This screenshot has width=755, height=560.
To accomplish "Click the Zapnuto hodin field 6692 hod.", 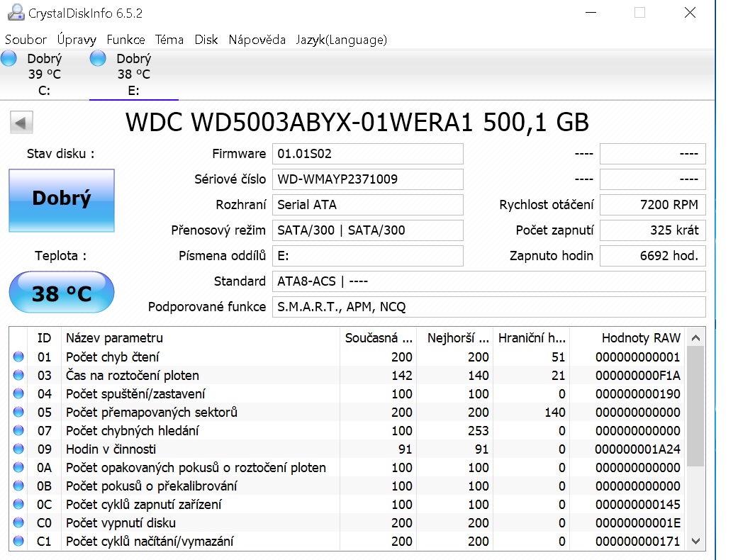I will 653,256.
